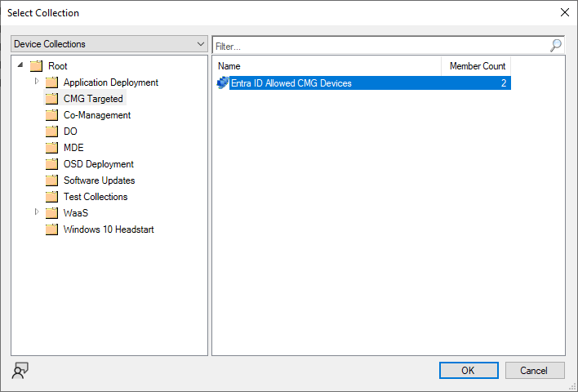578x392 pixels.
Task: Select the OSD Deployment folder
Action: coord(99,164)
